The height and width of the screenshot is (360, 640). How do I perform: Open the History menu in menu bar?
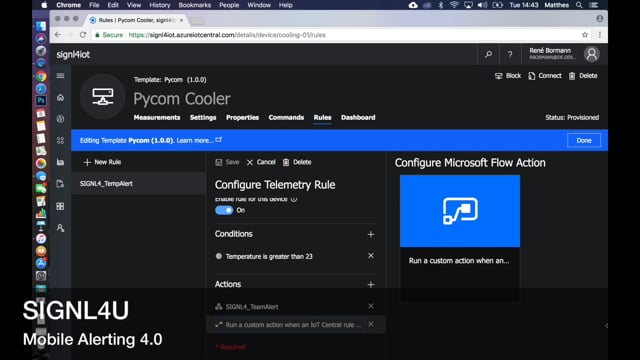(160, 5)
